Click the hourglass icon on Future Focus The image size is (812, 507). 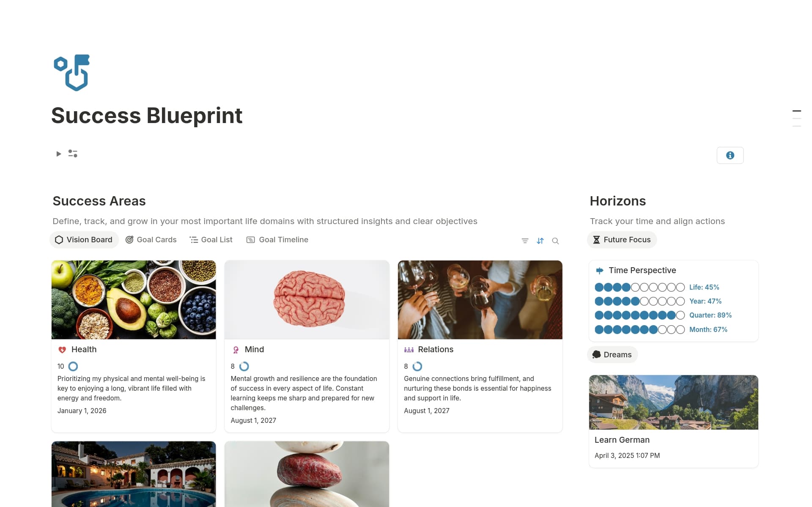coord(596,240)
